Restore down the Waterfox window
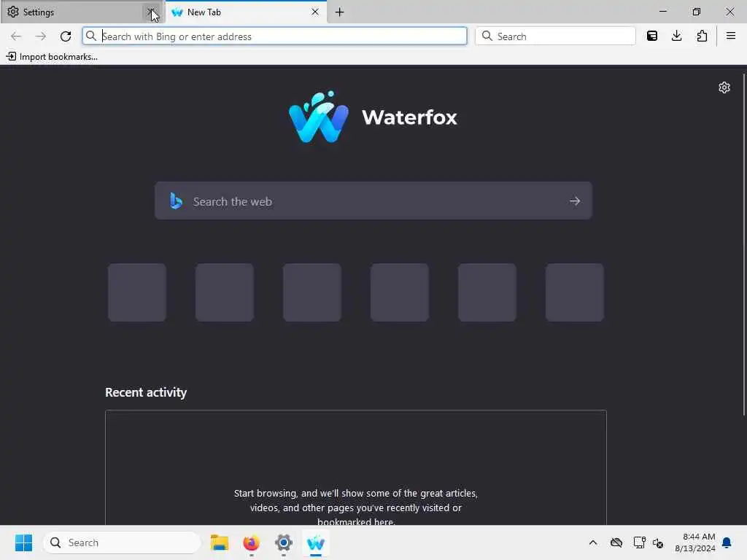747x560 pixels. tap(697, 12)
